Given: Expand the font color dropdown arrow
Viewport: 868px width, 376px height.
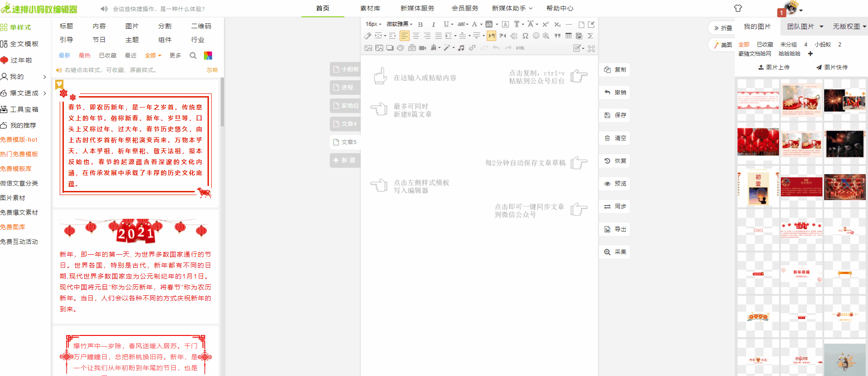Looking at the screenshot, I should coord(481,24).
